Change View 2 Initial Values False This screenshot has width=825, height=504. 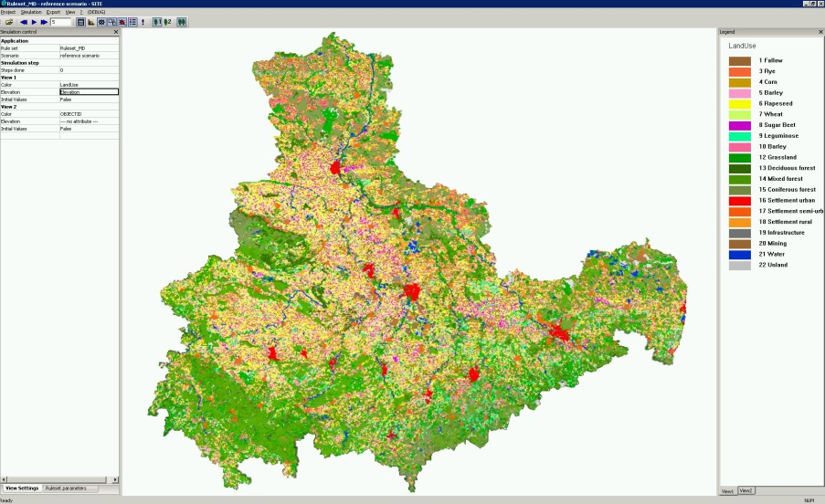coord(89,129)
